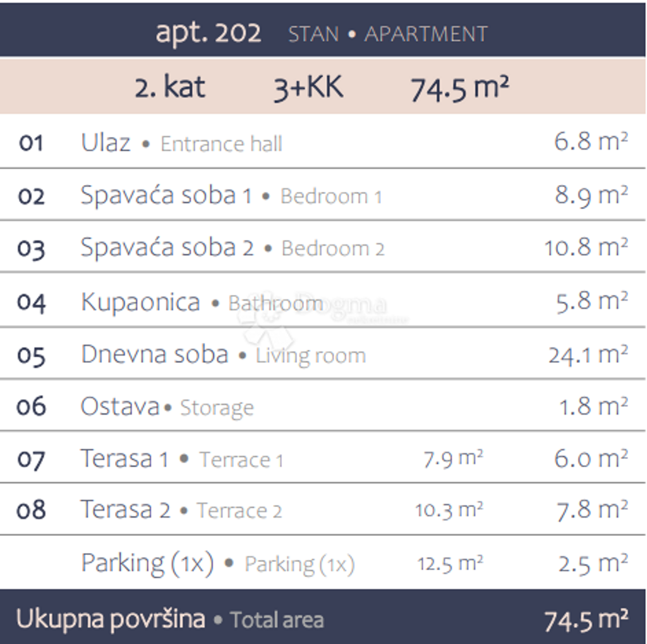Select the 7.9 m² terrace 1 gross value

(453, 458)
